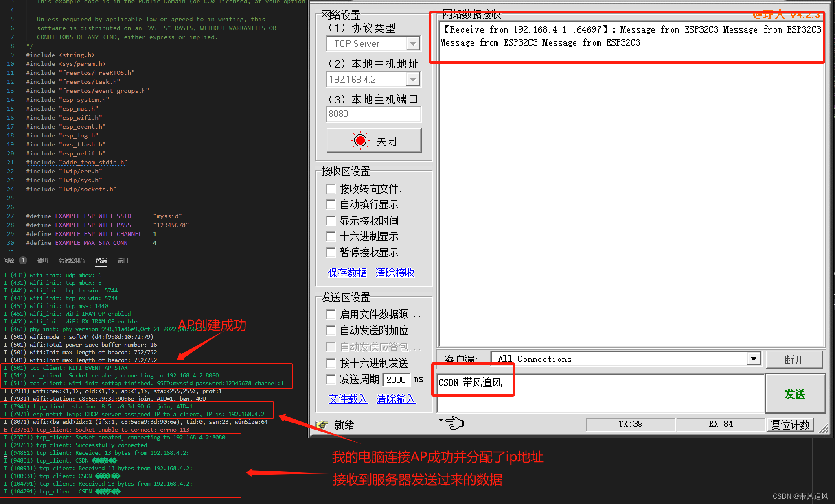Check 暂停接收显示 option
This screenshot has width=835, height=504.
pyautogui.click(x=331, y=252)
